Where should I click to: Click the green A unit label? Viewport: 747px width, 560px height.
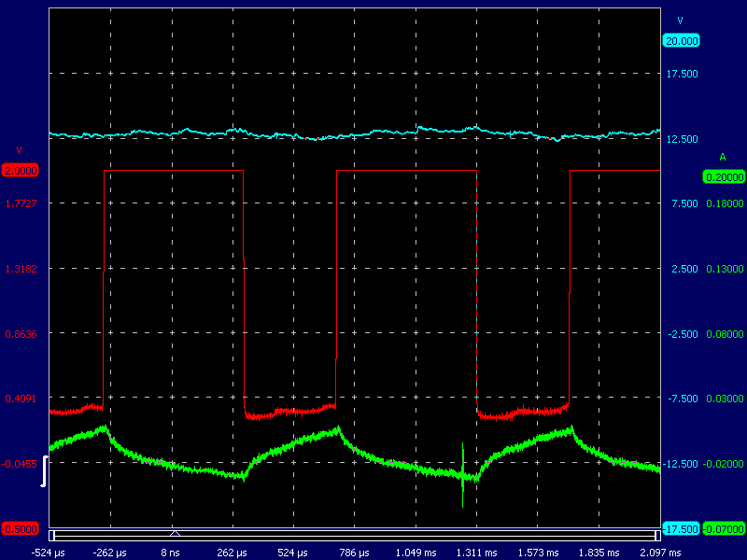[x=722, y=157]
